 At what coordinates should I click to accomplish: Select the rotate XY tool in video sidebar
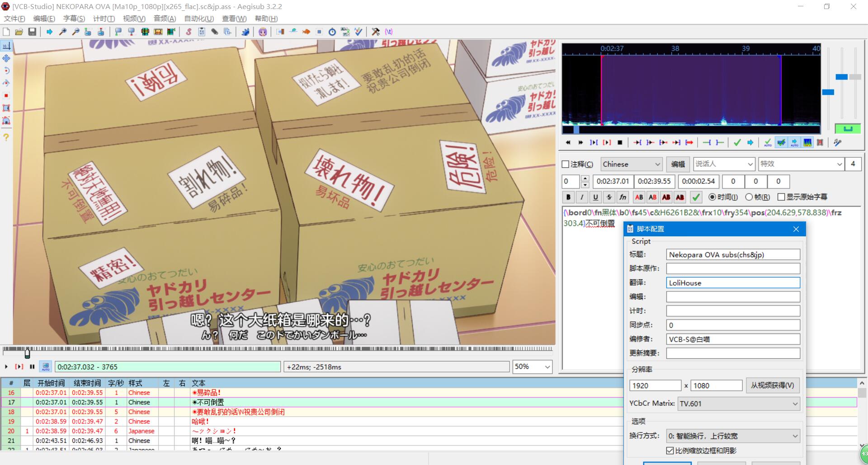(x=6, y=83)
